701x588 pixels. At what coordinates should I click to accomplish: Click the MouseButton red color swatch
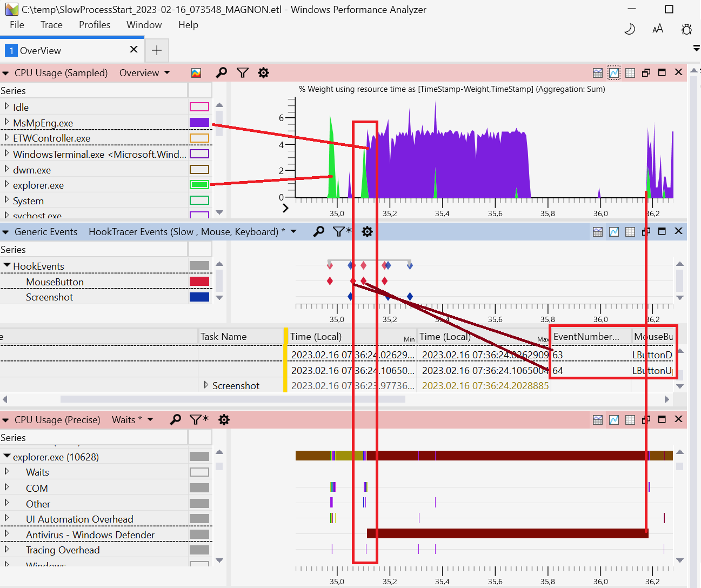(x=199, y=282)
